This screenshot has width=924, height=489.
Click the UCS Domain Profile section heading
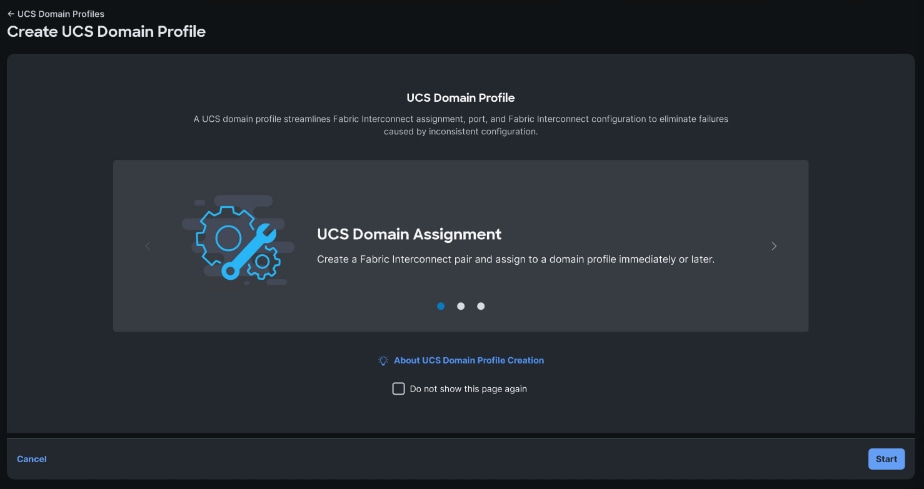pos(461,98)
